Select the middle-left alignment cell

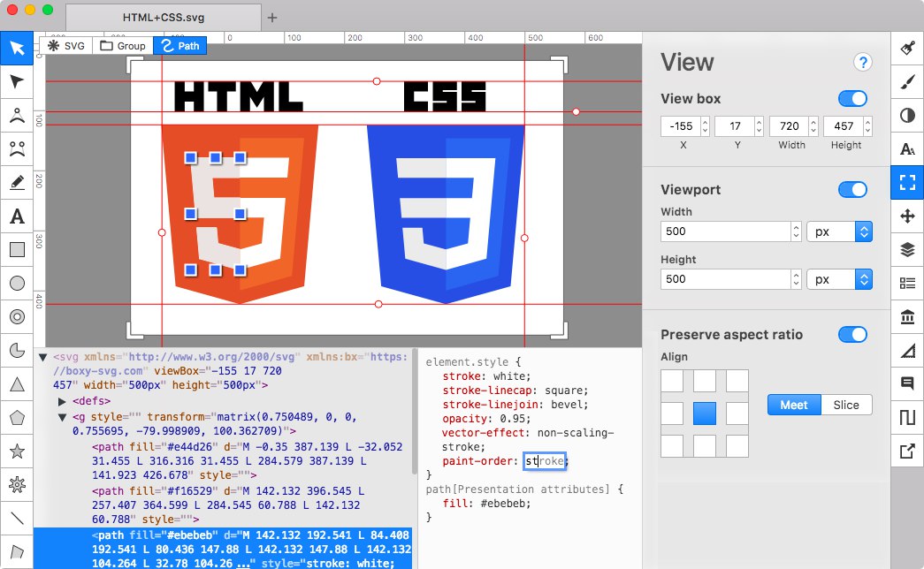coord(672,413)
